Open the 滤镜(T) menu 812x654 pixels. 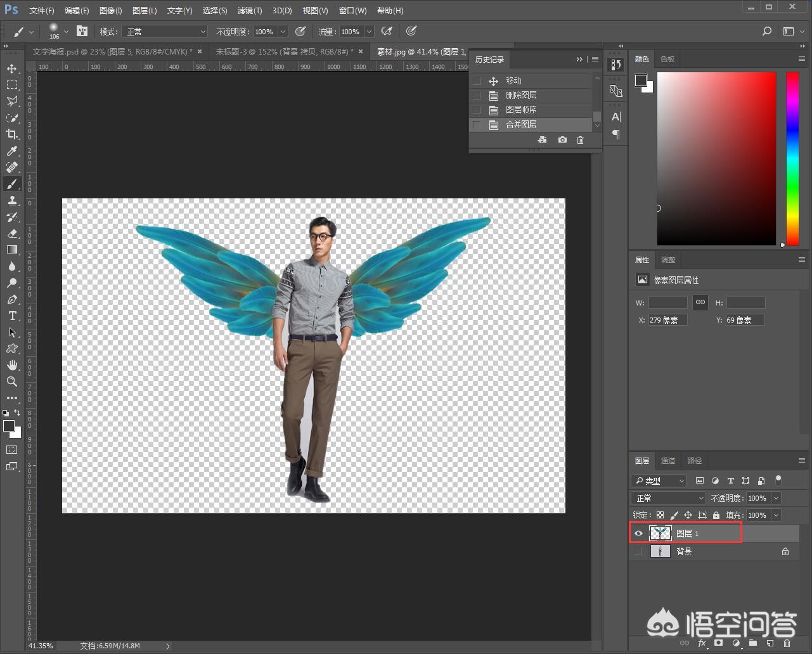249,11
